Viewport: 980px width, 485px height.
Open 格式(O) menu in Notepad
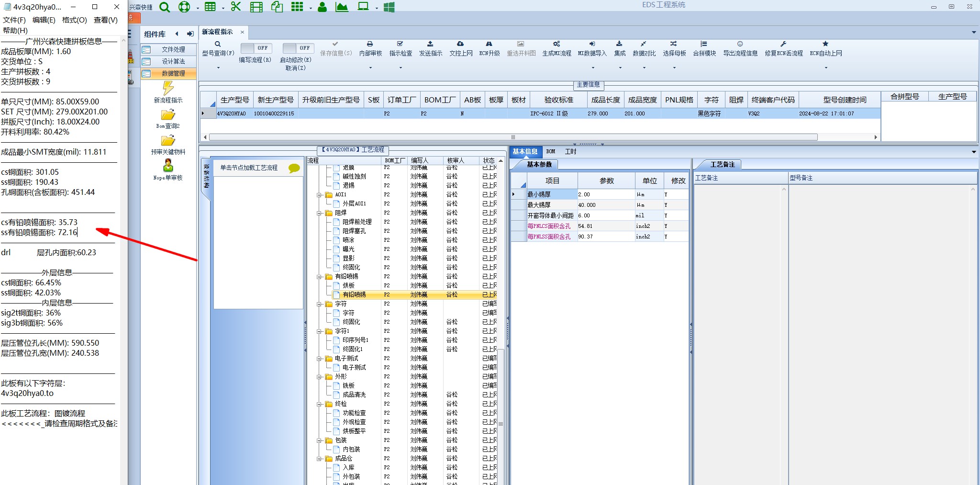tap(75, 20)
